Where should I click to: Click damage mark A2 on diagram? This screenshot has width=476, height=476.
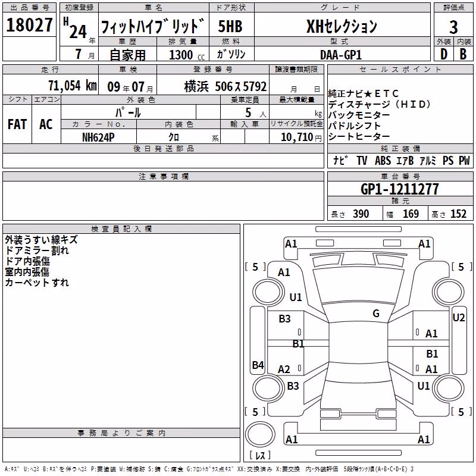[284, 369]
